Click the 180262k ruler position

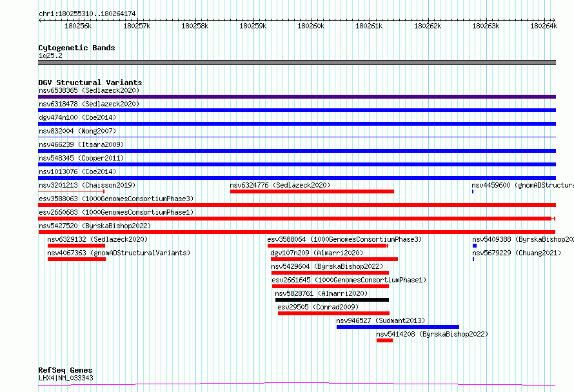428,26
